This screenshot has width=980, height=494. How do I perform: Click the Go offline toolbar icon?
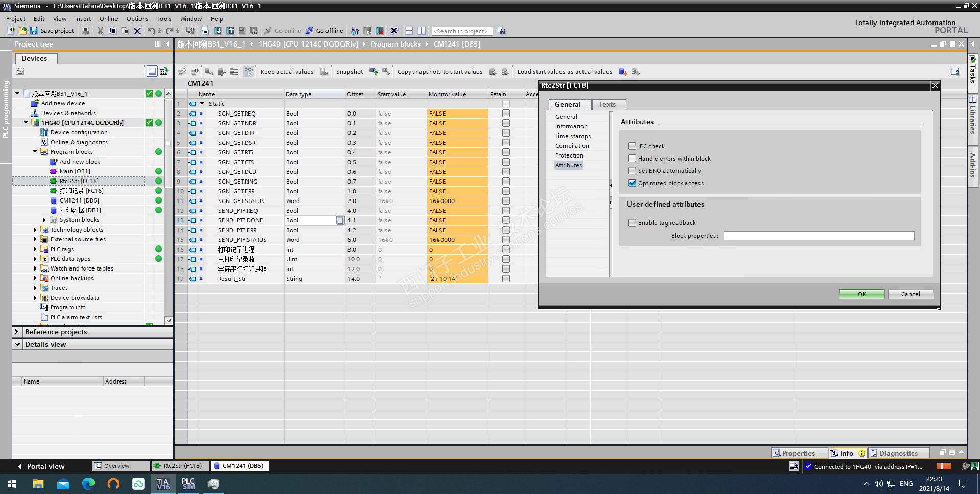[x=309, y=31]
